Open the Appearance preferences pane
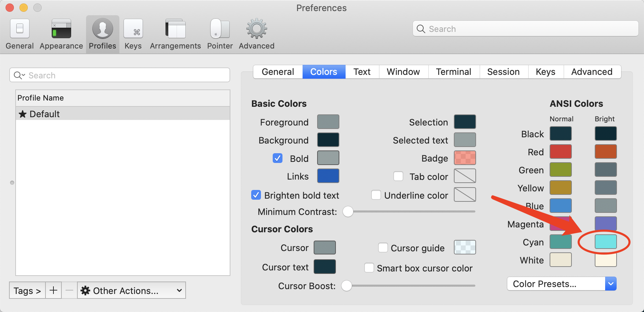Screen dimensions: 644x312 (61, 34)
